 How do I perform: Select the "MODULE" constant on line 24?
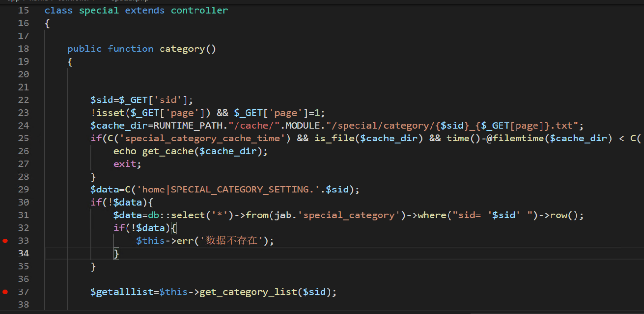[x=302, y=125]
